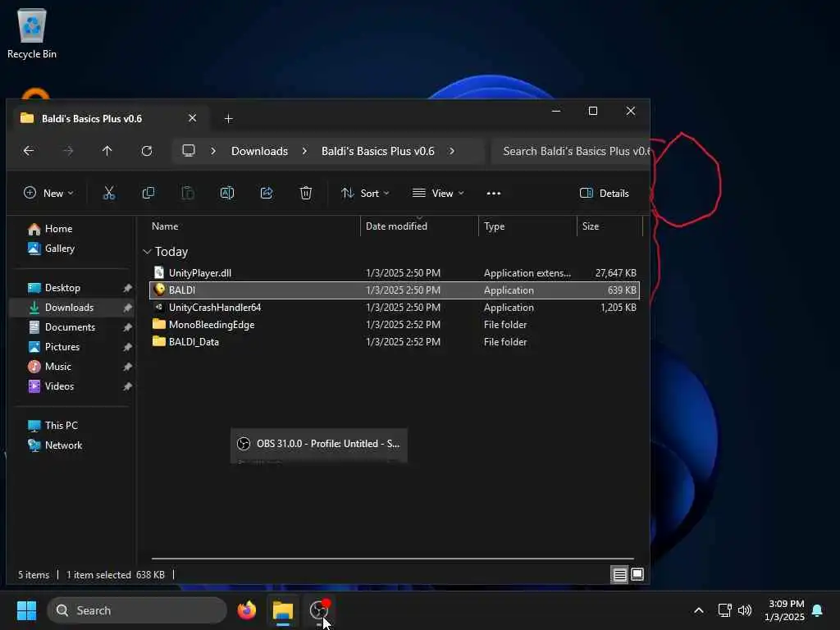Open the New dropdown menu
The image size is (840, 630).
click(48, 194)
